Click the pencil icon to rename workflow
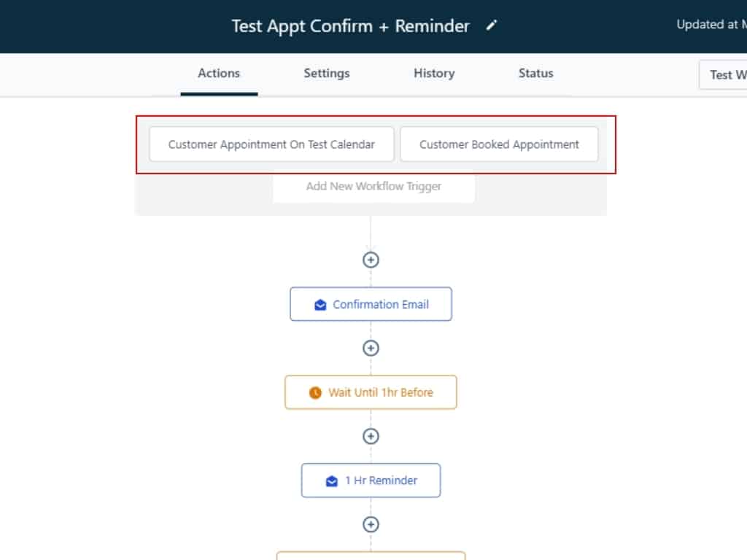The width and height of the screenshot is (747, 560). tap(492, 26)
